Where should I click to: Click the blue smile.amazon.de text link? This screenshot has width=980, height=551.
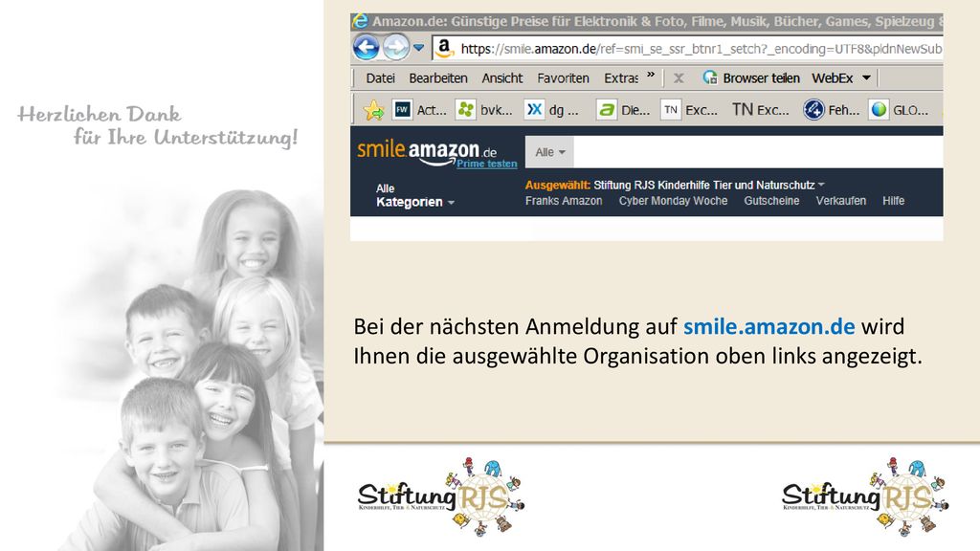[768, 326]
